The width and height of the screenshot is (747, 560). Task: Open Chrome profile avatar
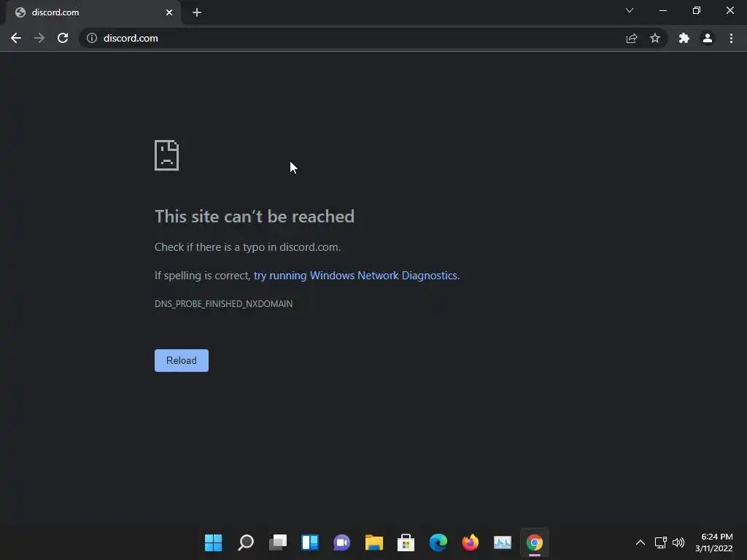coord(708,38)
